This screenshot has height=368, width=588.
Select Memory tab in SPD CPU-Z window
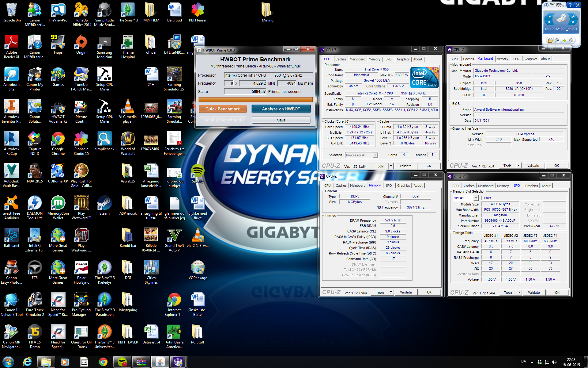coord(503,186)
